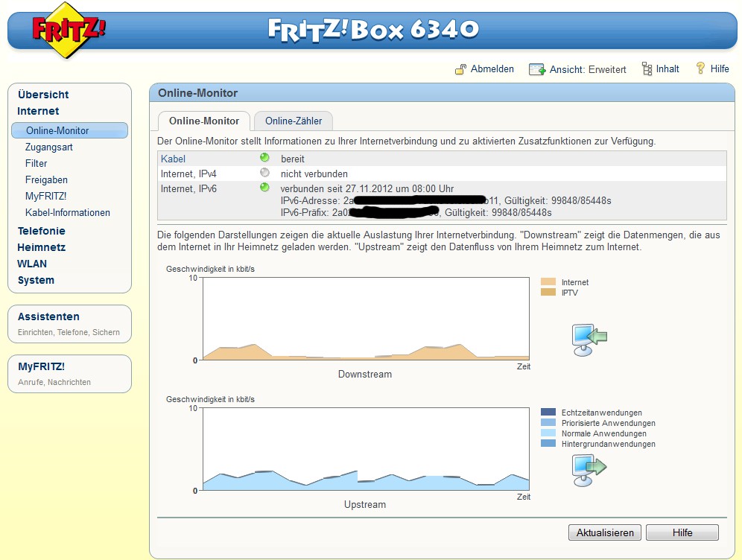
Task: Click the Ansicht: Erweitert link
Action: 587,69
